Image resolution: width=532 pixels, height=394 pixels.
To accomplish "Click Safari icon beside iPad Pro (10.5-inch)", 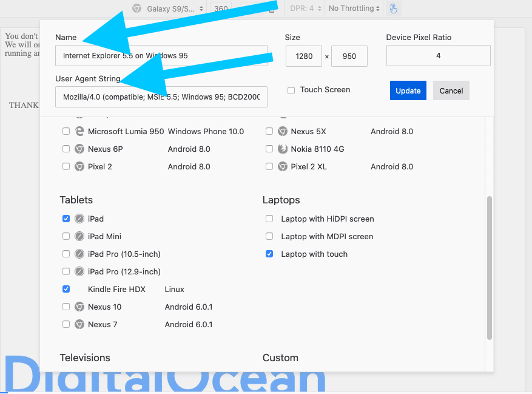I will 79,254.
